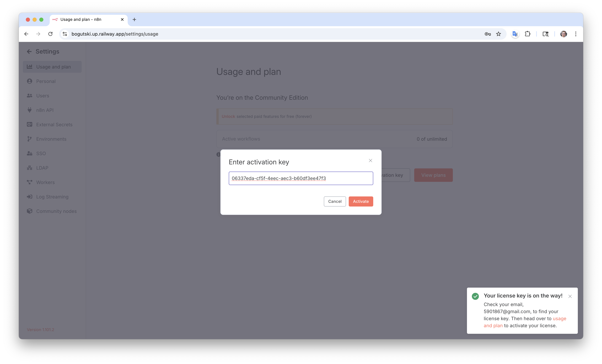The image size is (602, 364).
Task: Cancel the activation key dialog
Action: (335, 201)
